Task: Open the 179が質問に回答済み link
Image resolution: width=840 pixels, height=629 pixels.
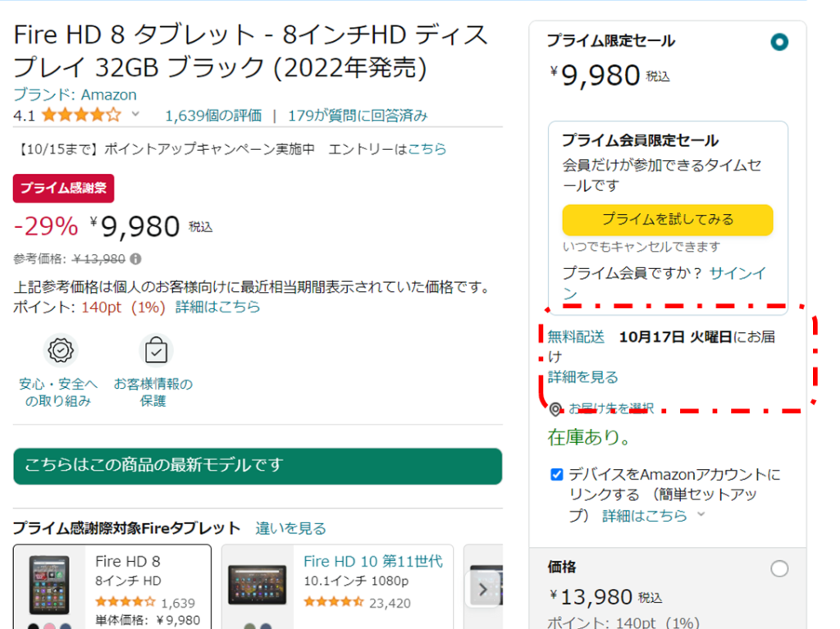Action: click(358, 116)
